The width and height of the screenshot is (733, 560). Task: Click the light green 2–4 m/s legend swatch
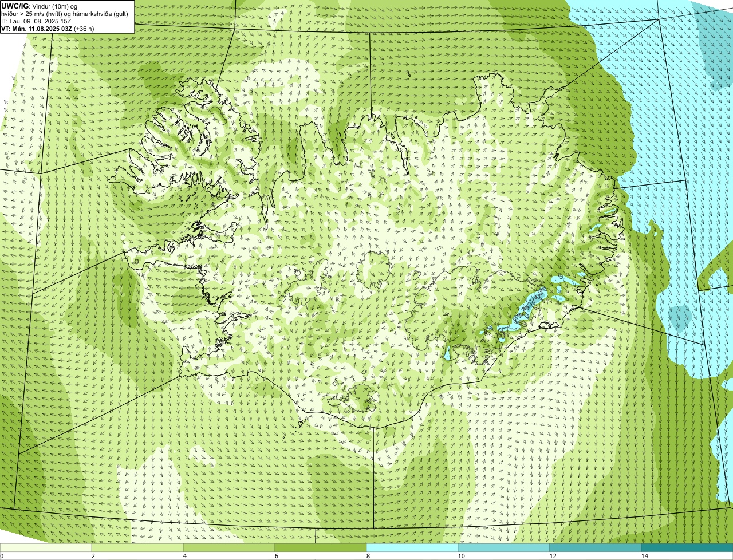click(137, 547)
